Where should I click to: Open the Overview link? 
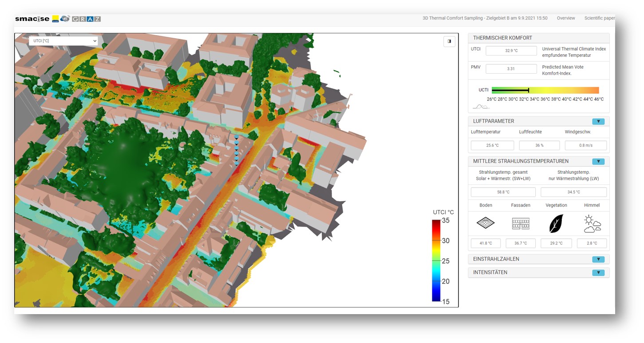pos(566,18)
